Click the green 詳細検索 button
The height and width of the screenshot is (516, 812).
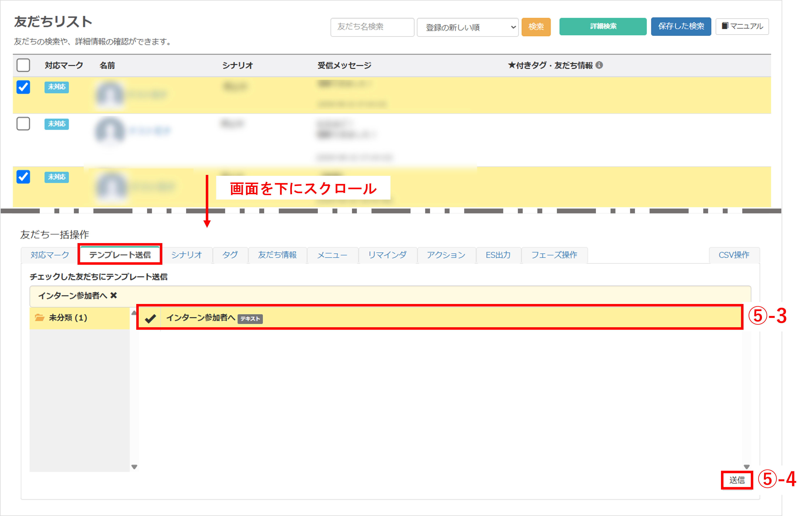tap(603, 26)
